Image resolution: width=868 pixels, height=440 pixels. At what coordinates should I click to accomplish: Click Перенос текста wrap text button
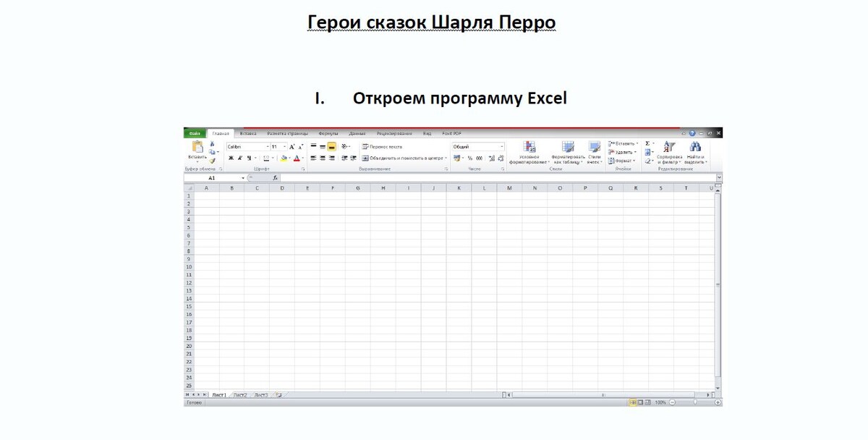tap(382, 147)
